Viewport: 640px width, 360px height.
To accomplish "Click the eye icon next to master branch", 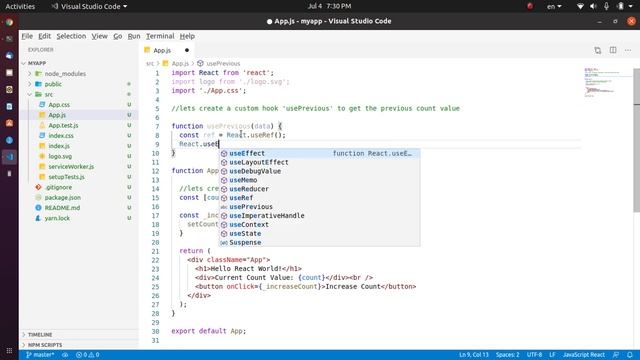I will point(65,355).
